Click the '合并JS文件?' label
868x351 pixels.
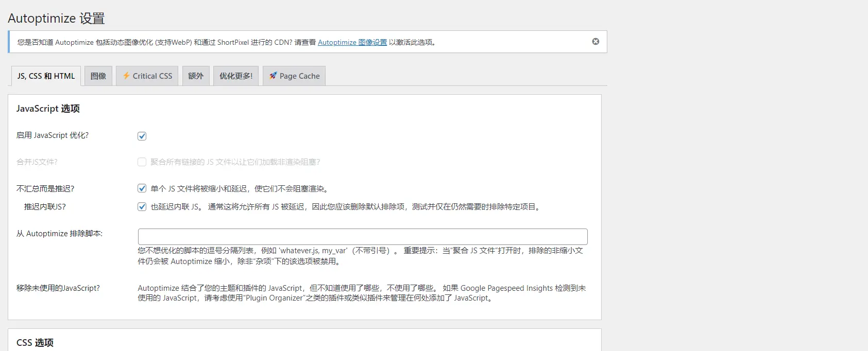(x=37, y=162)
